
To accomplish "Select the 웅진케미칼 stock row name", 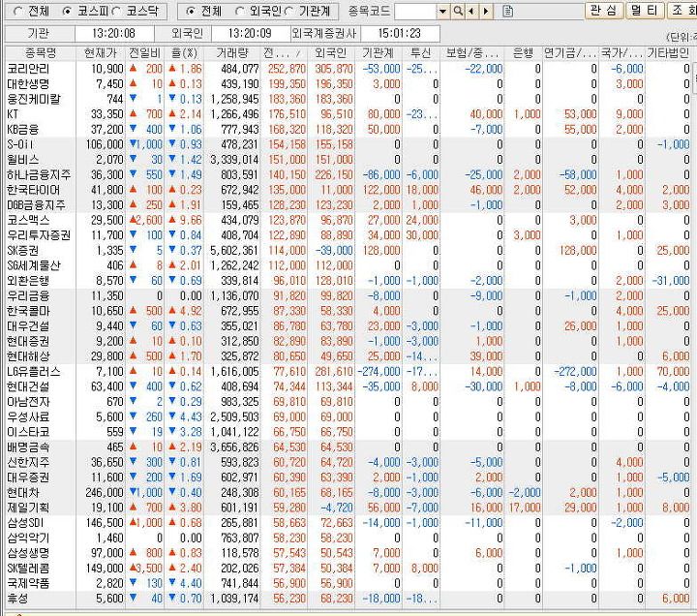I will click(34, 99).
